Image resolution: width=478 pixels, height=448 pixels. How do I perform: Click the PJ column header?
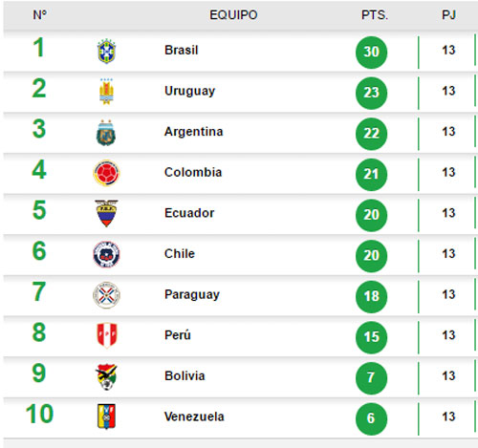[x=448, y=15]
